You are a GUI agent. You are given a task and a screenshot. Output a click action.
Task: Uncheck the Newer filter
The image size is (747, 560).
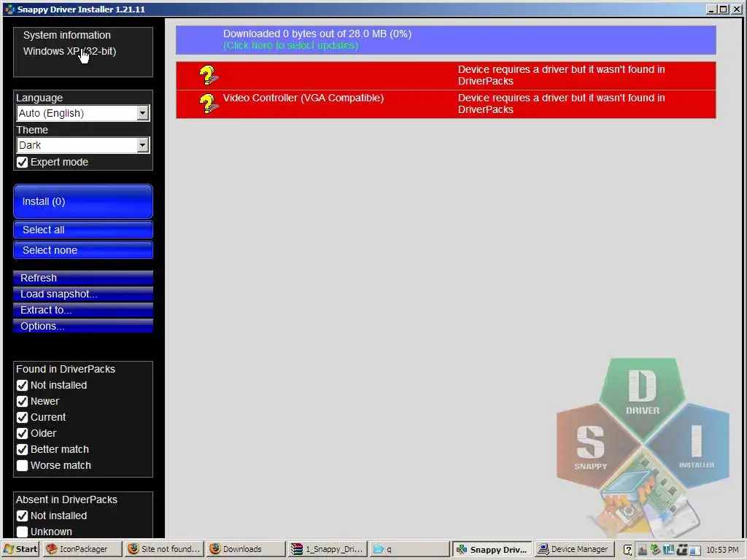[x=22, y=402]
